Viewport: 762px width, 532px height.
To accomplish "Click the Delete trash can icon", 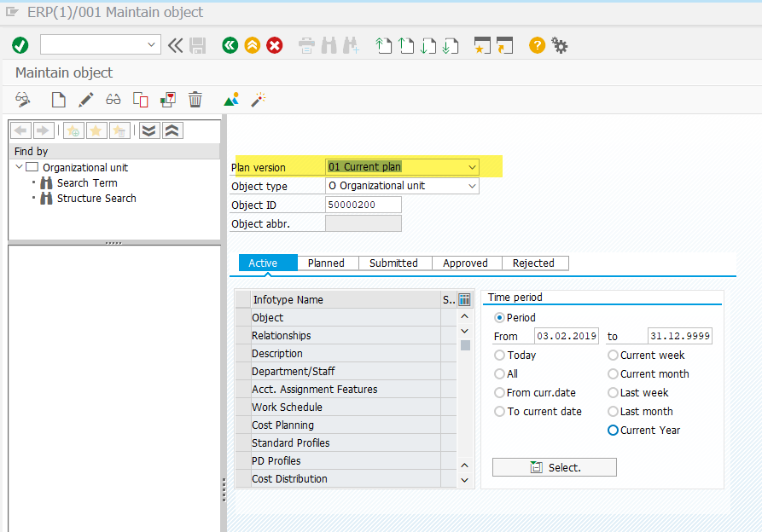I will (195, 100).
